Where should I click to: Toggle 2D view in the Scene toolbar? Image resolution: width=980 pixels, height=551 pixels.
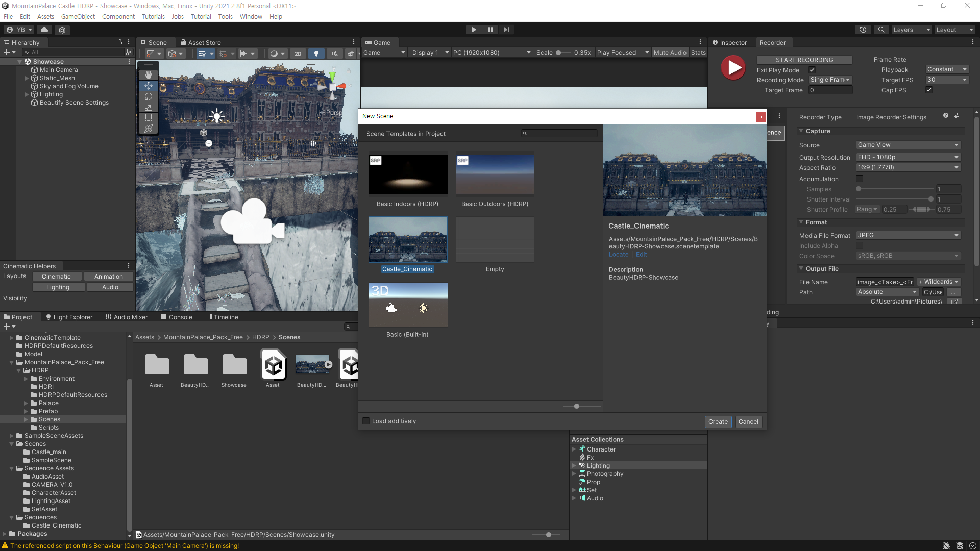(298, 53)
